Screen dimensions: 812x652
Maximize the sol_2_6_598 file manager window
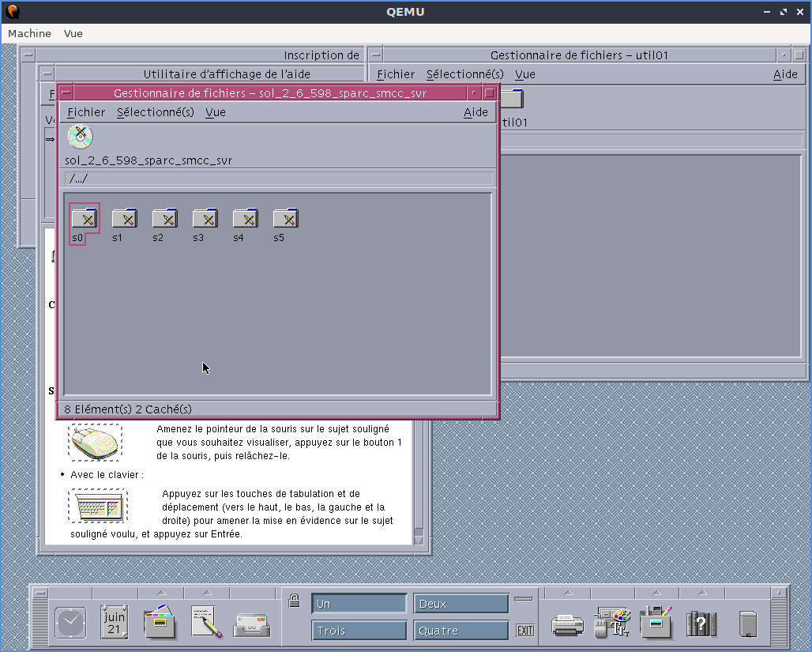pos(490,93)
